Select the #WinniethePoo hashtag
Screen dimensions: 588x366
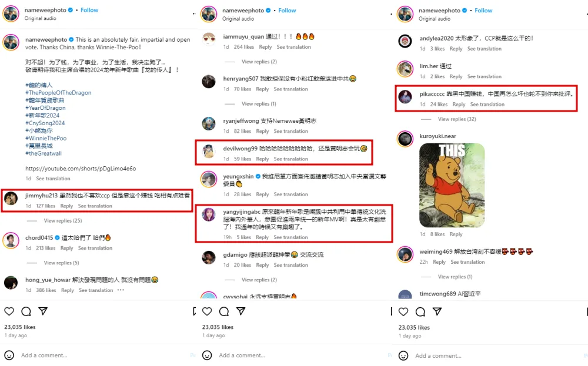(46, 138)
